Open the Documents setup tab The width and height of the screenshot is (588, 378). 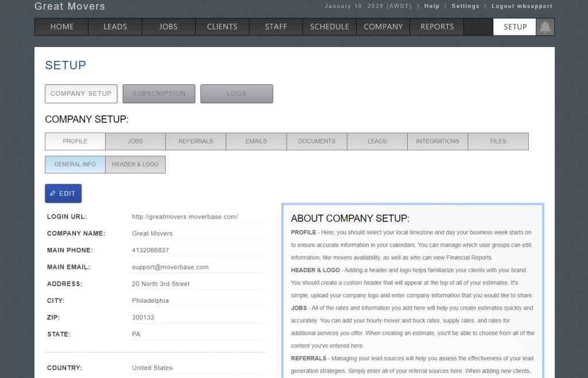pos(316,141)
